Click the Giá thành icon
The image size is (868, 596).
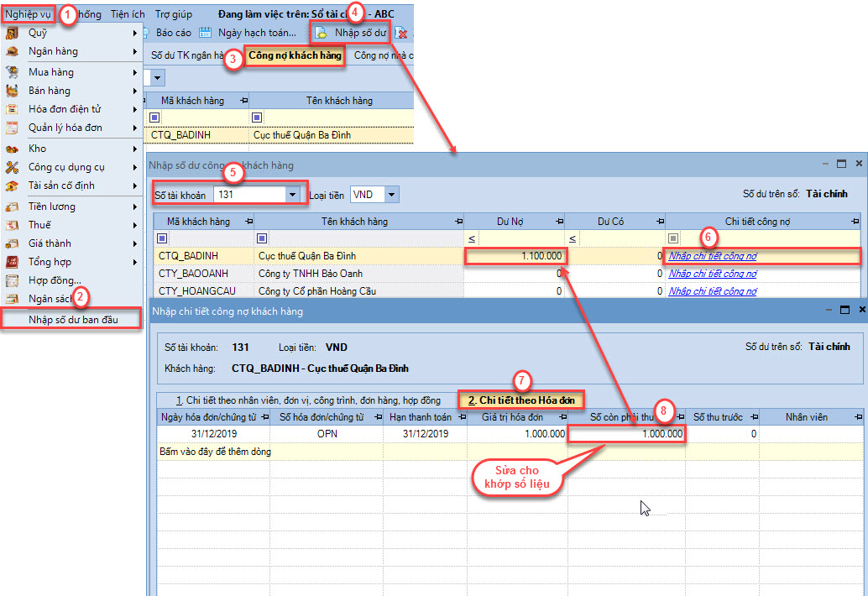point(12,243)
